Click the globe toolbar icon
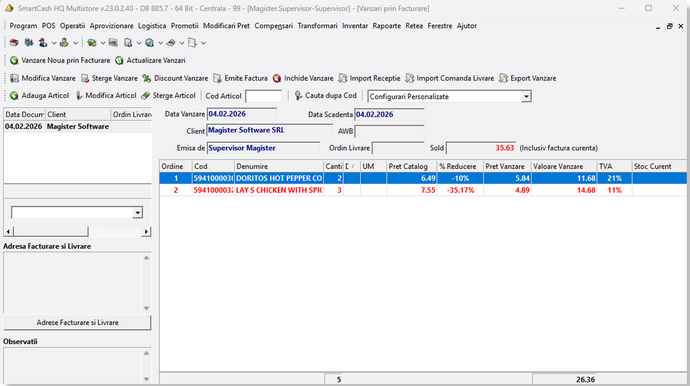This screenshot has height=386, width=690. [149, 43]
